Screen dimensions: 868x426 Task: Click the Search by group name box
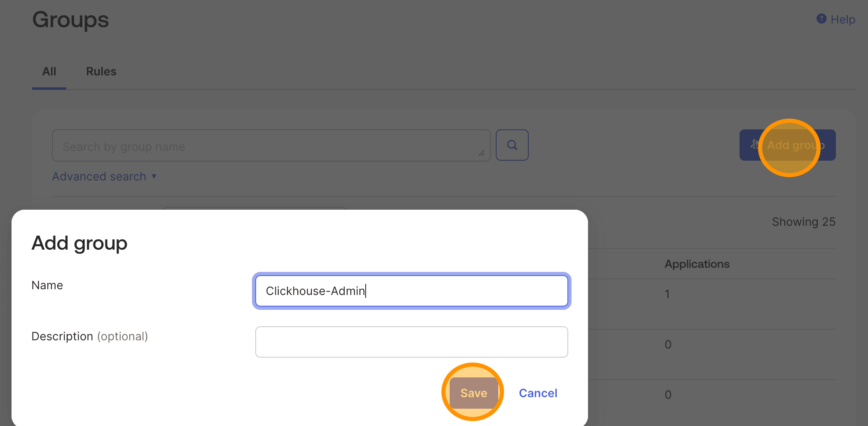pos(271,145)
